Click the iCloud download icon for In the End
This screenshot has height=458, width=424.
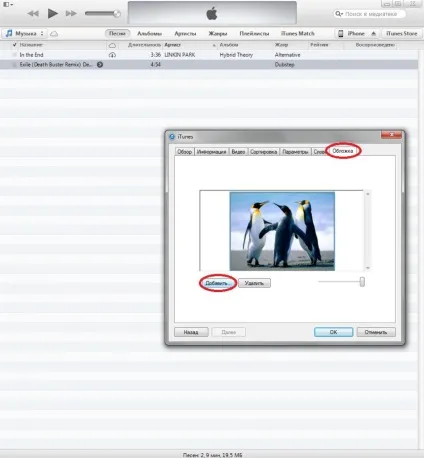point(112,55)
